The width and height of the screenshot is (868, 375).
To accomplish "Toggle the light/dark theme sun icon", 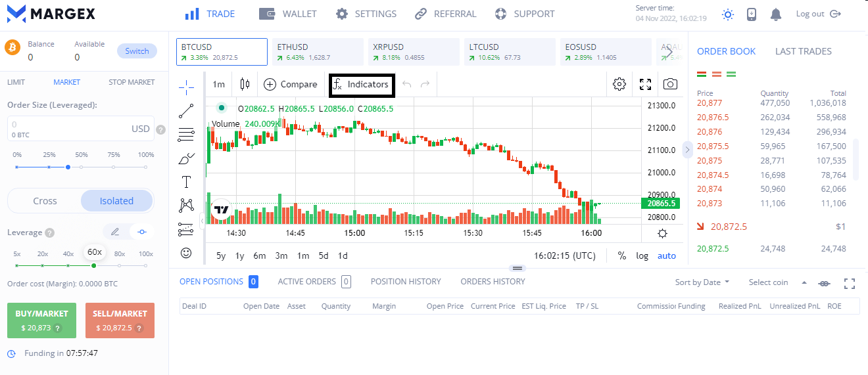I will pos(727,14).
